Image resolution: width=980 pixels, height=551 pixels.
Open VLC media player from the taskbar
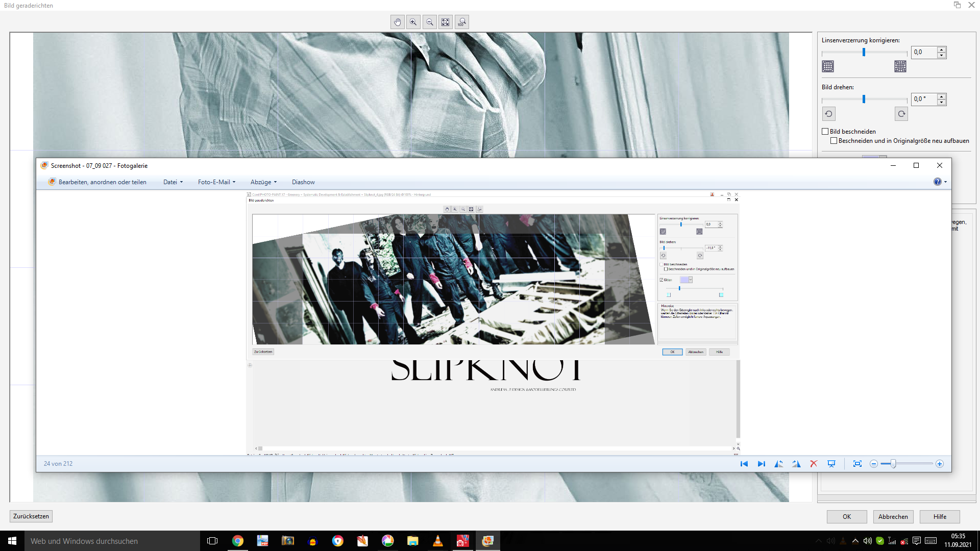438,541
